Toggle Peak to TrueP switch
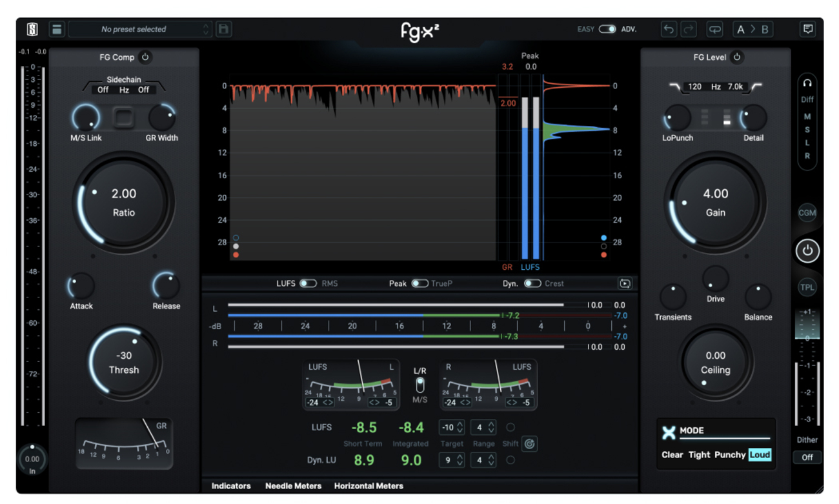 [419, 283]
